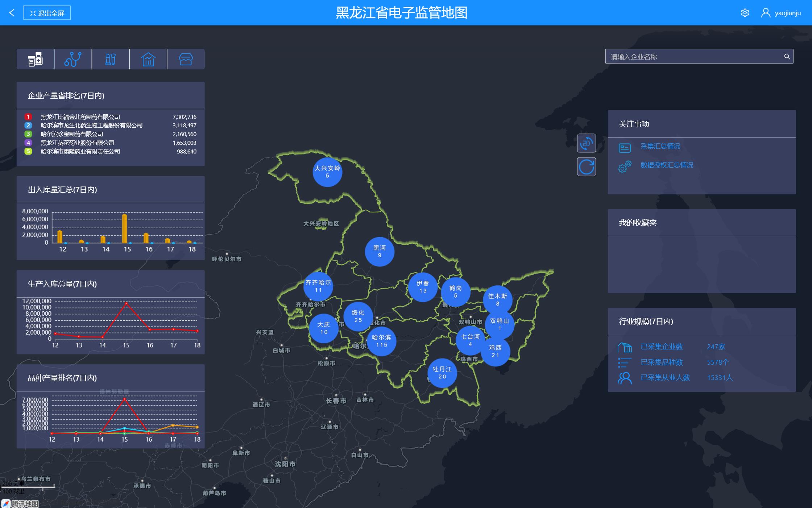The height and width of the screenshot is (508, 812).
Task: Click the 我的收藏夹 panel header
Action: 702,223
